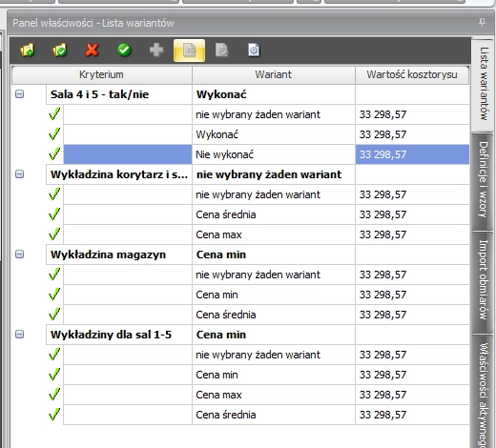Click the yellow folder with green plus icon
This screenshot has height=448, width=496.
tap(28, 51)
